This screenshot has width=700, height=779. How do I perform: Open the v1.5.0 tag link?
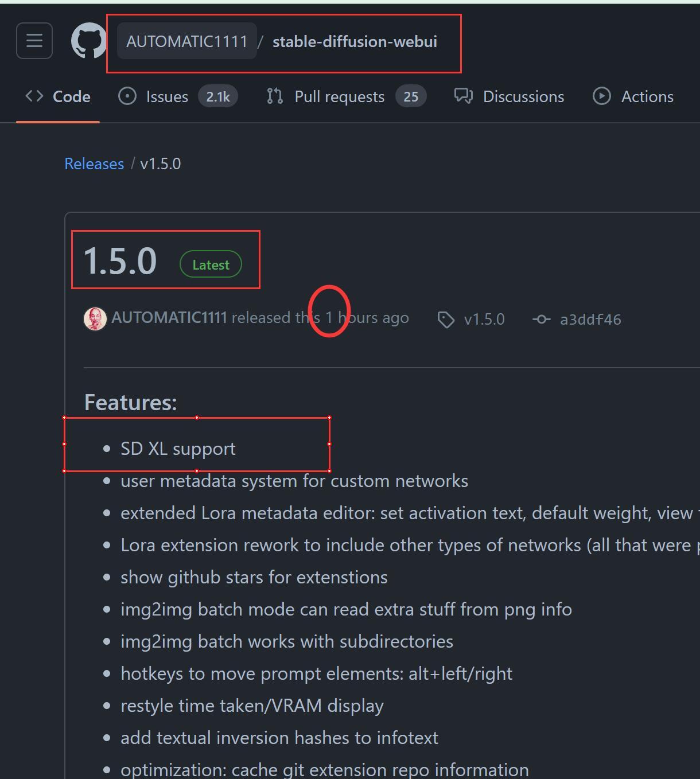point(484,319)
